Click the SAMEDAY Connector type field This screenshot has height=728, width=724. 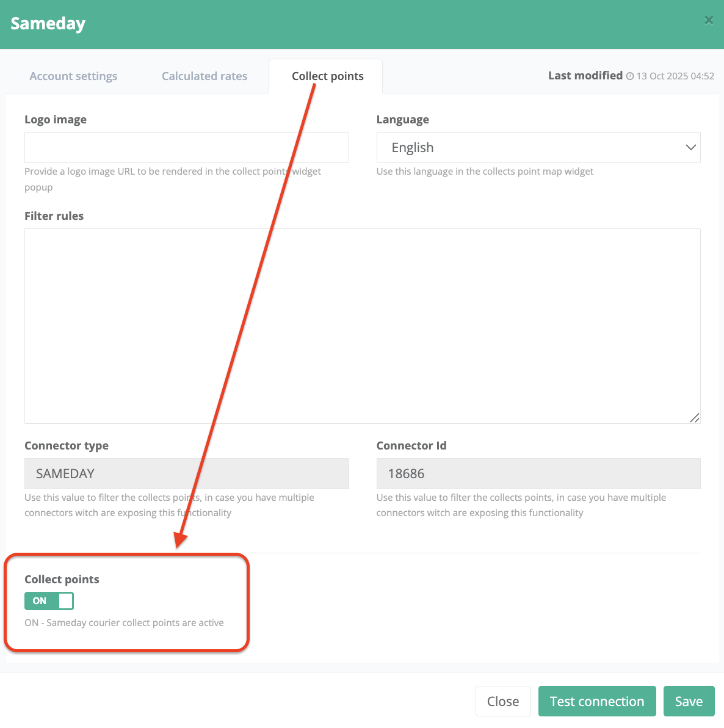(186, 473)
